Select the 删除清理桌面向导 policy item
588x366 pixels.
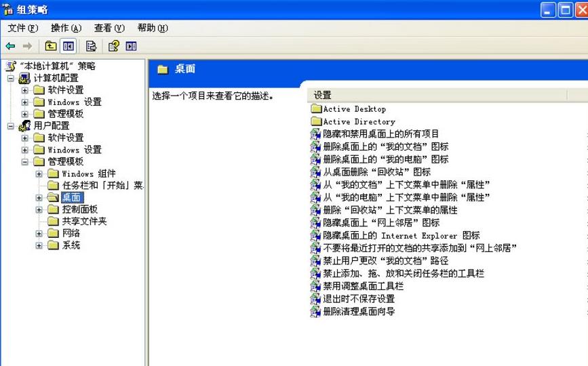[x=358, y=312]
